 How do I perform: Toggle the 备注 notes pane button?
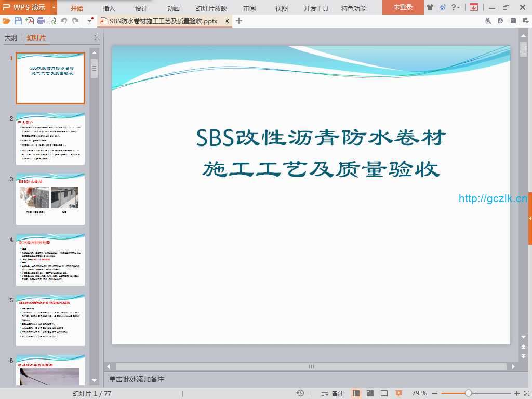click(333, 393)
